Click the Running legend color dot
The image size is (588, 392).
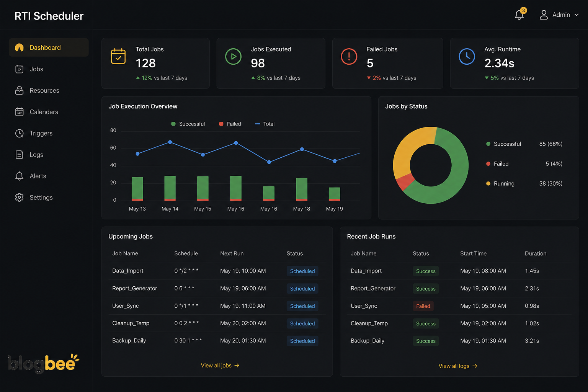coord(488,184)
